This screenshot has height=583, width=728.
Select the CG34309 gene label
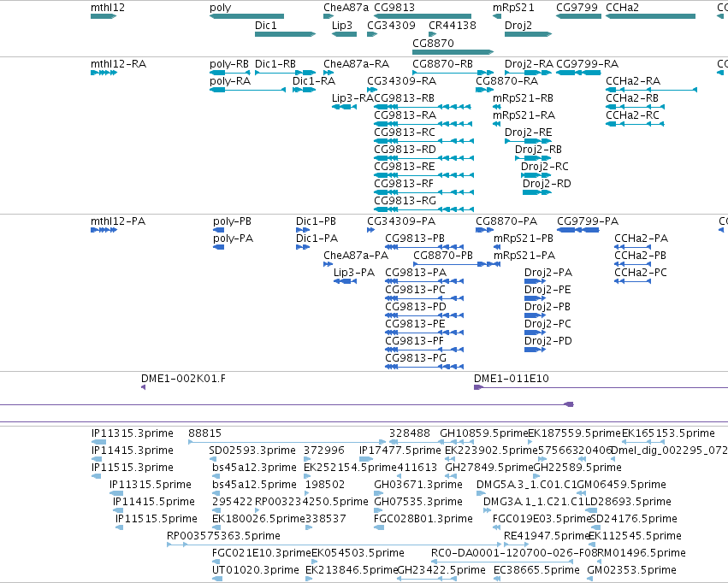(x=391, y=26)
